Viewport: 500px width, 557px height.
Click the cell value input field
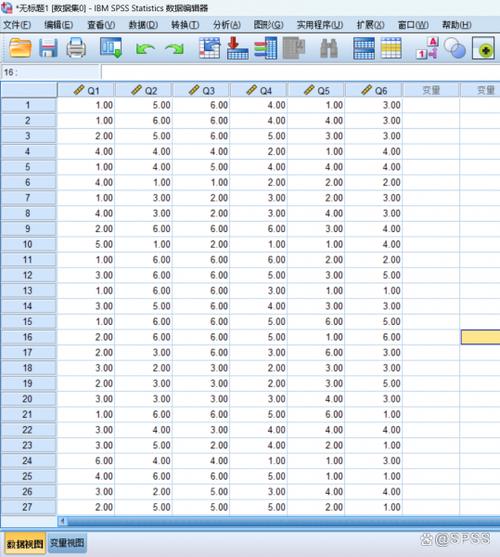tap(300, 72)
